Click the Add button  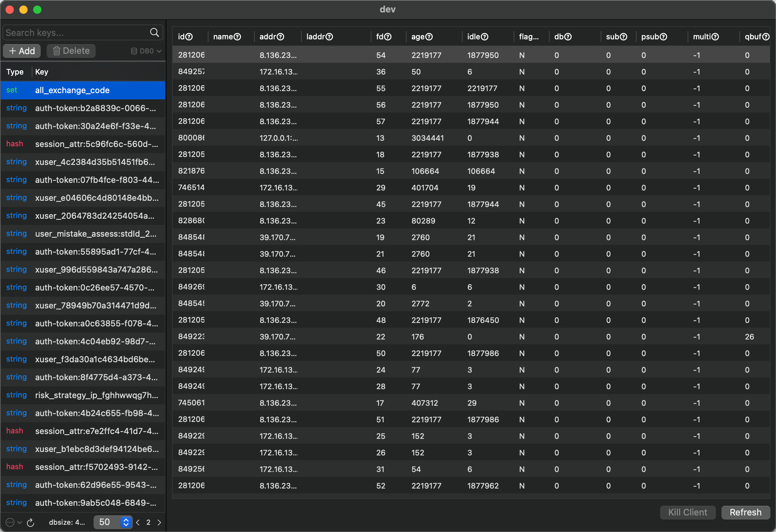point(21,51)
